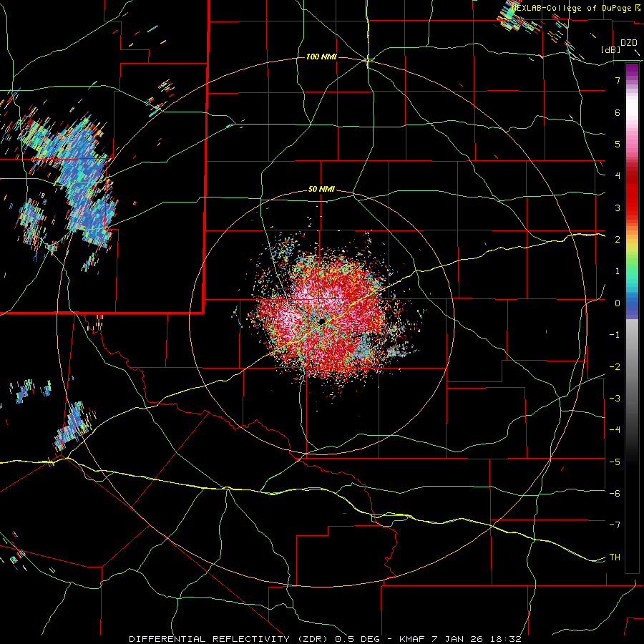Select the -2 value on the dB scale
The height and width of the screenshot is (644, 644).
coord(615,367)
